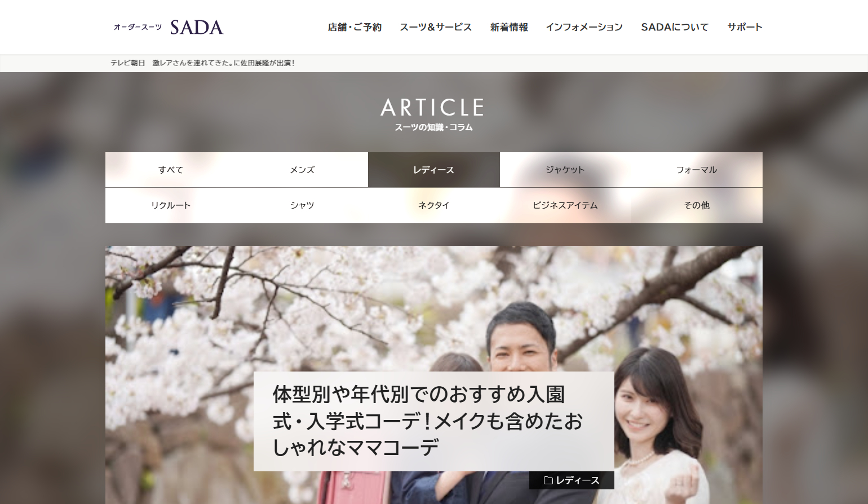Select the リクルート category tab
The height and width of the screenshot is (504, 868).
tap(171, 205)
